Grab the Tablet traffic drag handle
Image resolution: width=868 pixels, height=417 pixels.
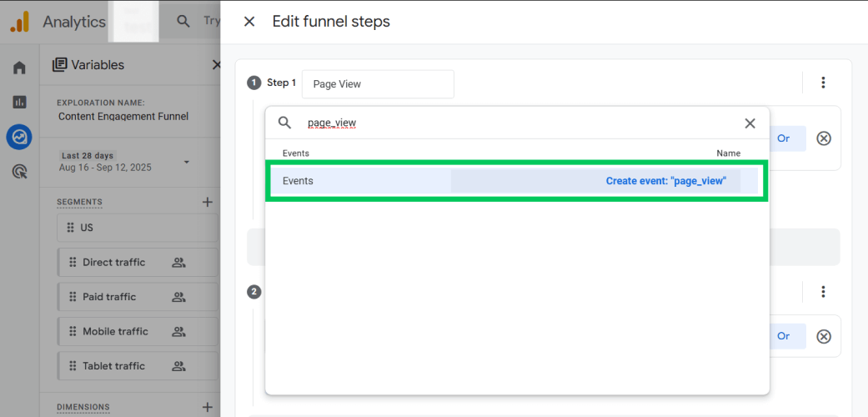pos(73,365)
